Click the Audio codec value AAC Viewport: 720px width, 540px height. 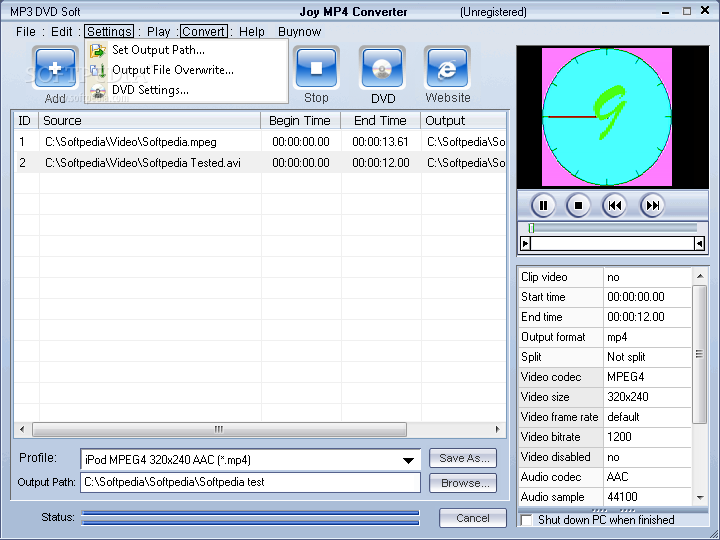(x=647, y=477)
